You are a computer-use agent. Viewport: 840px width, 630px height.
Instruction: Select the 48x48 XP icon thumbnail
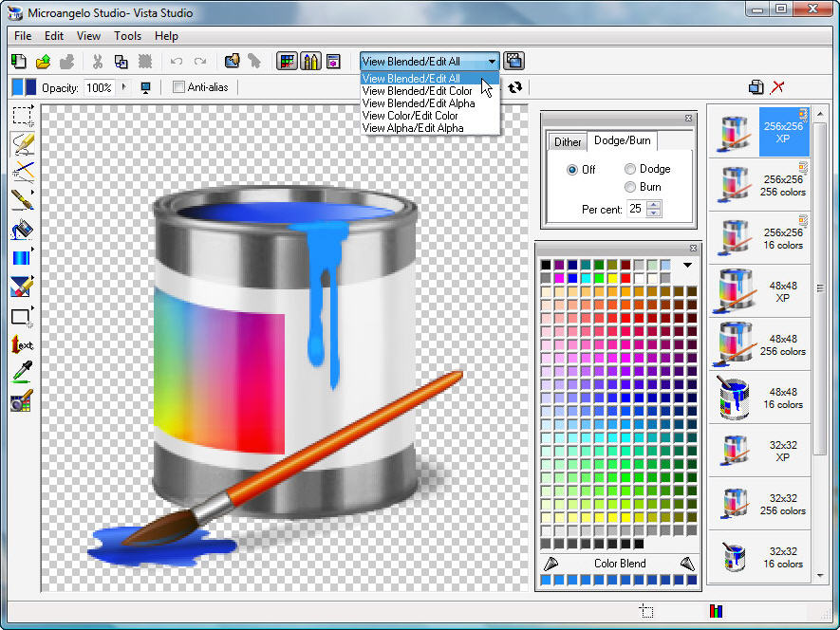pos(757,290)
